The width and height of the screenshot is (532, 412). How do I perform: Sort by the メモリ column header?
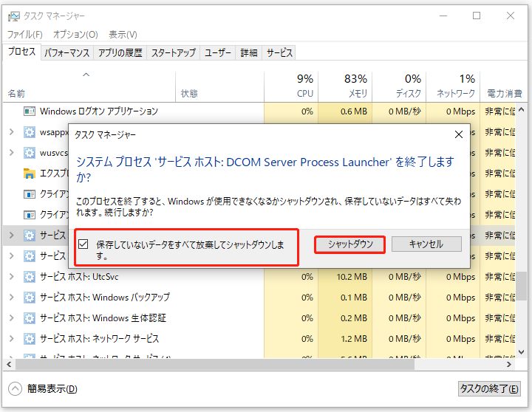[x=345, y=87]
